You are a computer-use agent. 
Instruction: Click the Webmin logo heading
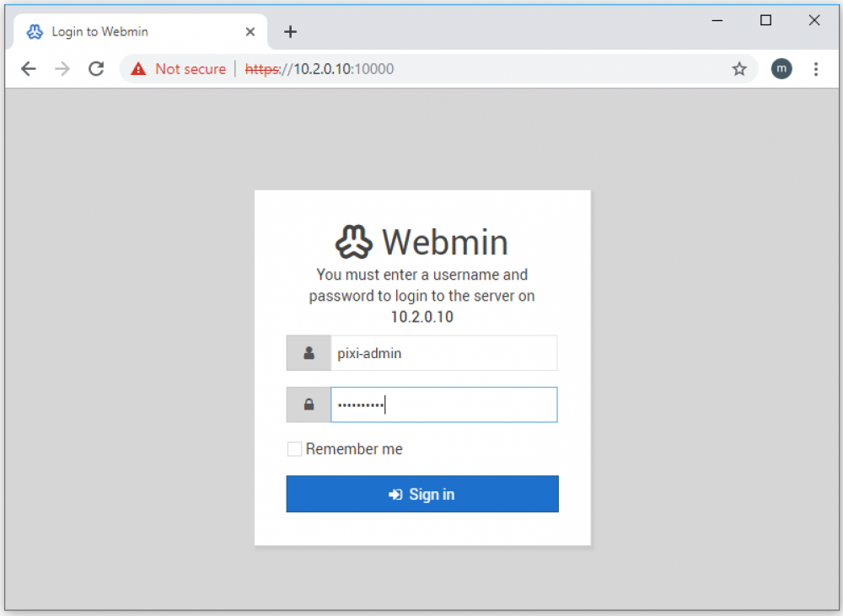coord(421,242)
